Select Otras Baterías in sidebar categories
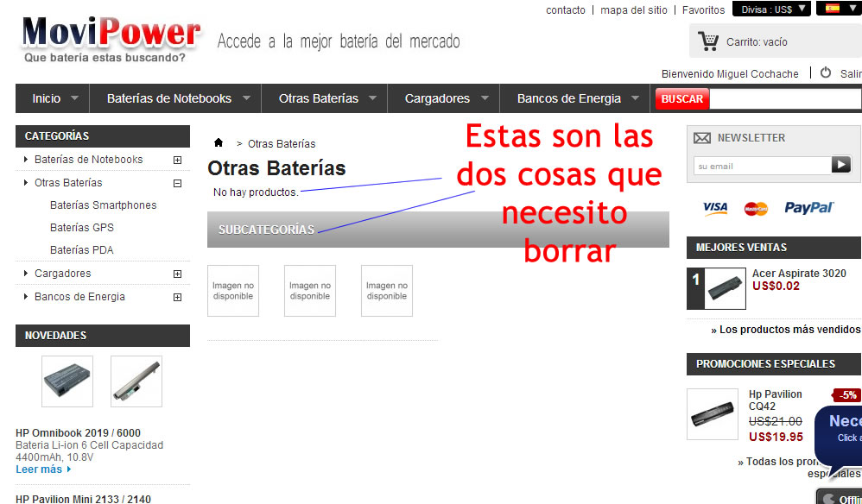Image resolution: width=862 pixels, height=504 pixels. tap(68, 182)
